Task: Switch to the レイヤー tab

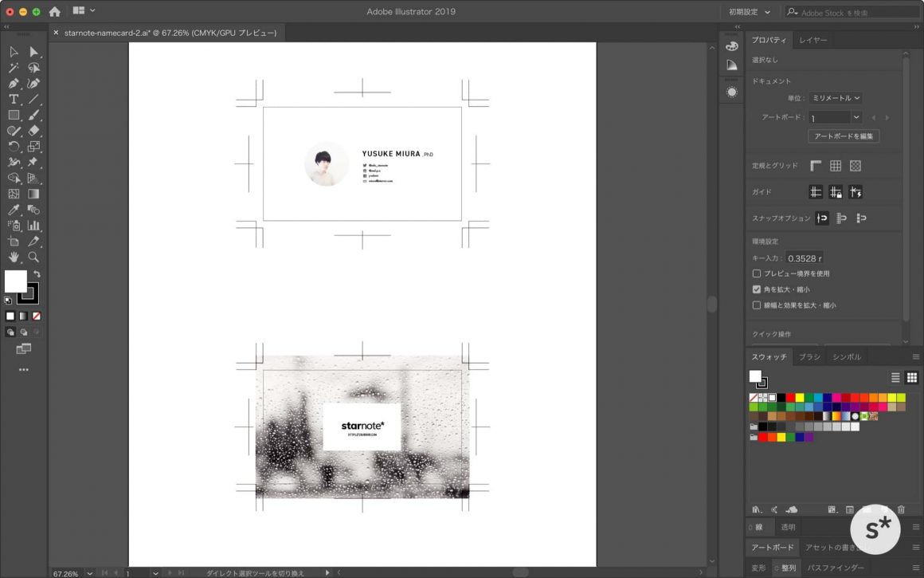Action: point(812,40)
